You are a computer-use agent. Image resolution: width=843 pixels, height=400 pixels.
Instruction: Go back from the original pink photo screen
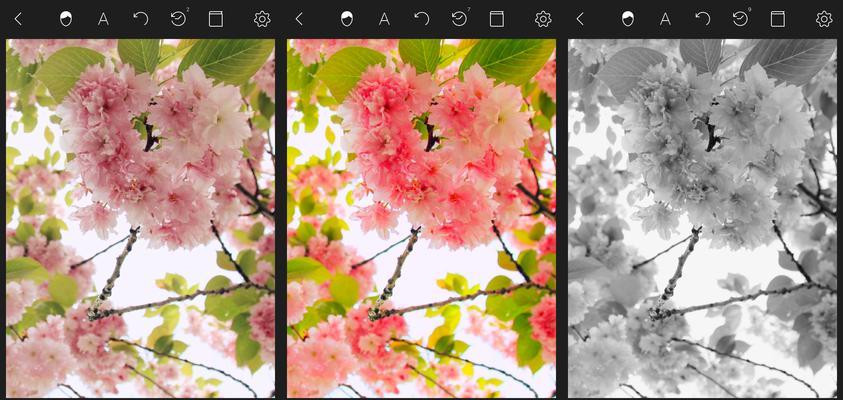pyautogui.click(x=18, y=19)
